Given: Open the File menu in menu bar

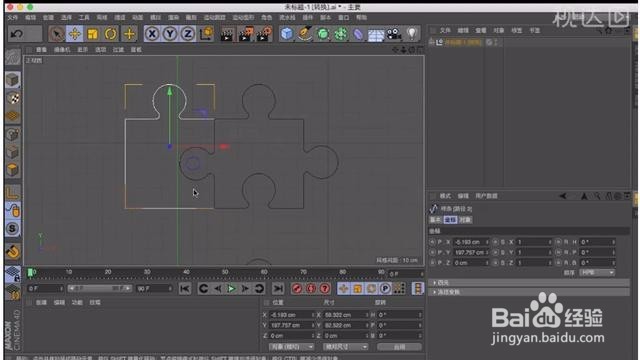Looking at the screenshot, I should pyautogui.click(x=13, y=18).
